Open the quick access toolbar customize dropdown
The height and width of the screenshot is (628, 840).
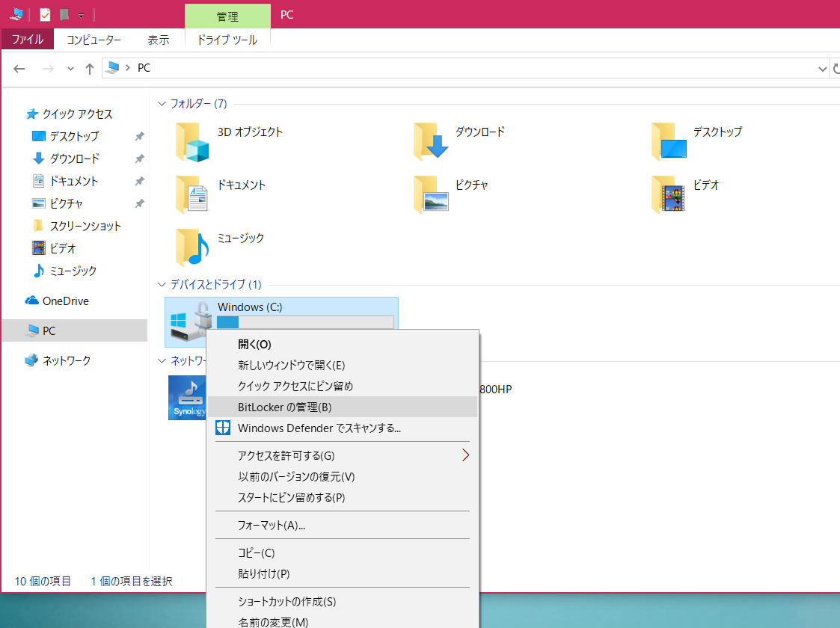click(81, 16)
